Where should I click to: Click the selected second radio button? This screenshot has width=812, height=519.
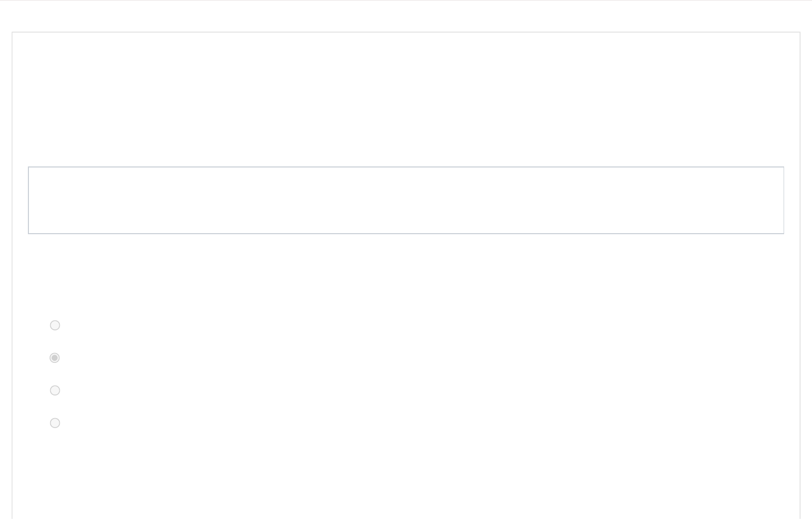click(x=55, y=358)
